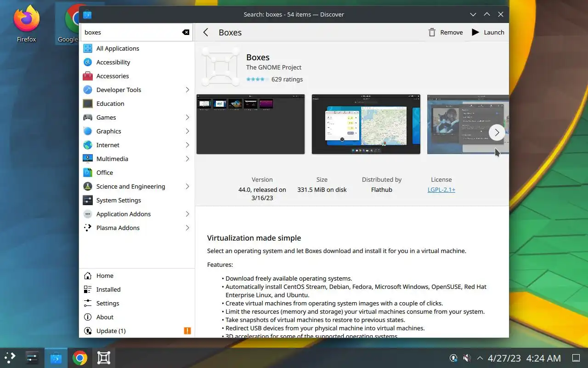This screenshot has width=588, height=368.
Task: Expand the Multimedia subcategories arrow
Action: pos(187,159)
